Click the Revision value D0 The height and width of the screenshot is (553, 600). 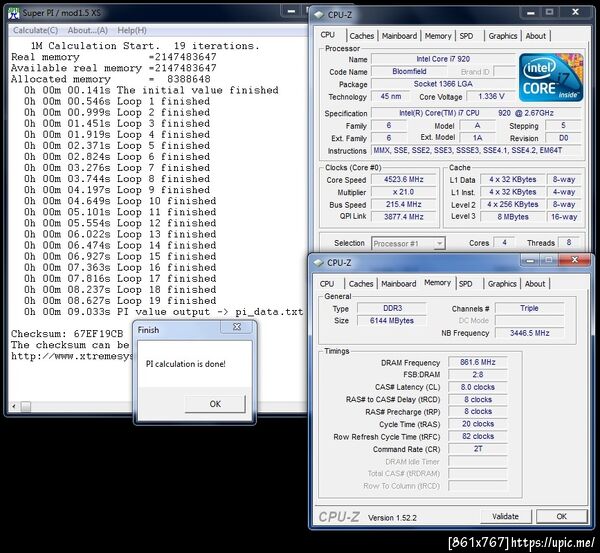pyautogui.click(x=563, y=138)
